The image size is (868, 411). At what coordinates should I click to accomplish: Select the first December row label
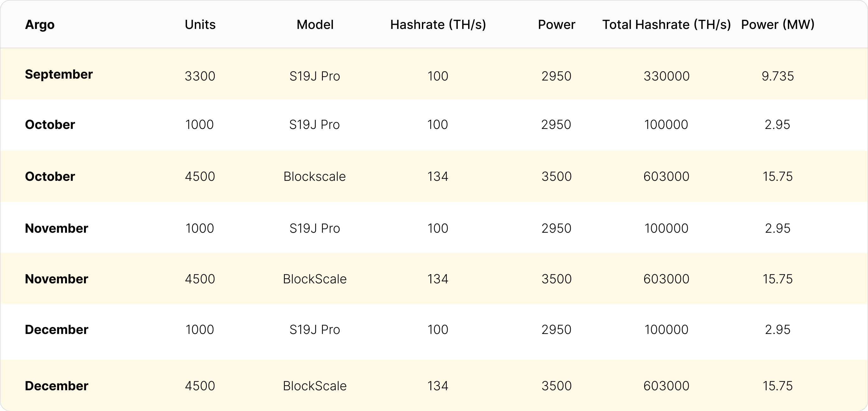[56, 330]
